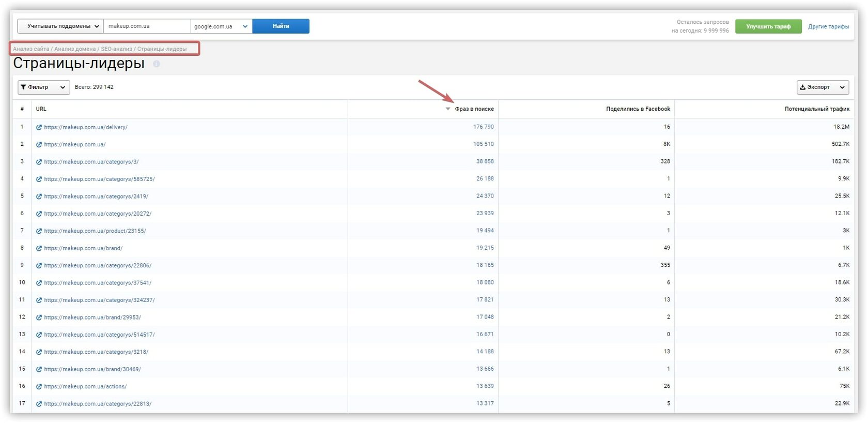Click external link icon for categorys/3/
The height and width of the screenshot is (423, 868).
pos(39,162)
